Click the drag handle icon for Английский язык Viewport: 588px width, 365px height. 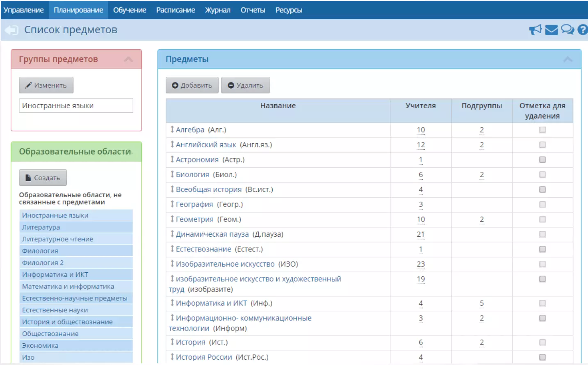coord(172,144)
